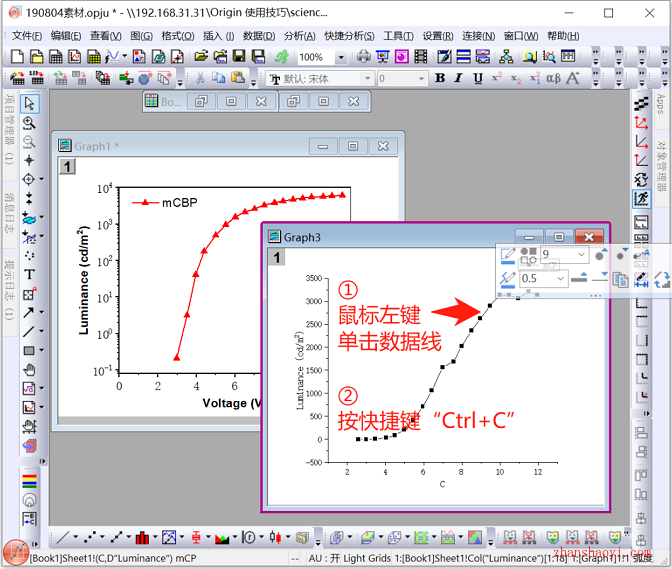Click the Print icon
This screenshot has width=672, height=569.
click(363, 57)
